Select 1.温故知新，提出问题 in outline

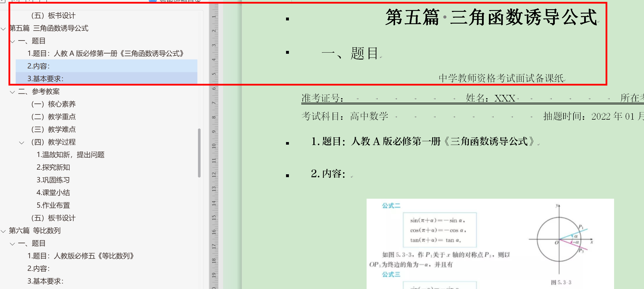(x=71, y=155)
